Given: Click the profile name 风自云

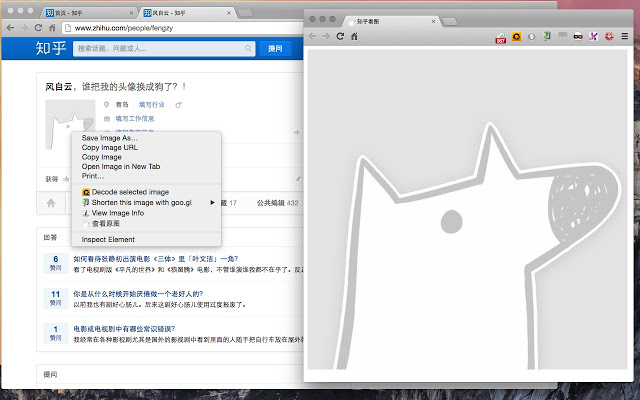Looking at the screenshot, I should [x=58, y=87].
